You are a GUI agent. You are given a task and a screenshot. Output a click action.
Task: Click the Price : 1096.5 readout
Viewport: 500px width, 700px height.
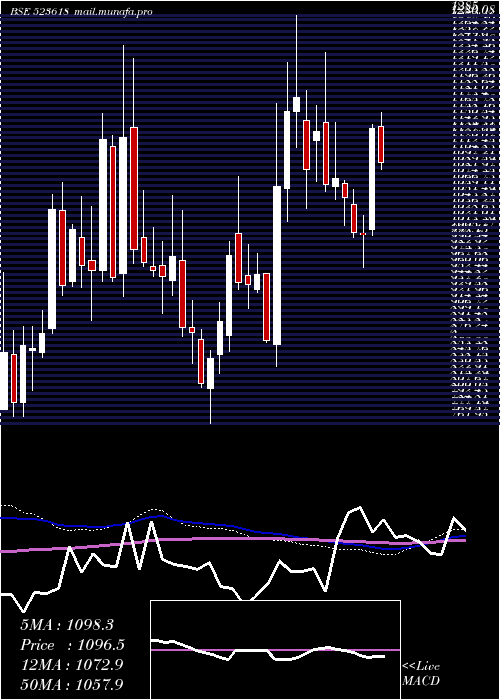72,645
